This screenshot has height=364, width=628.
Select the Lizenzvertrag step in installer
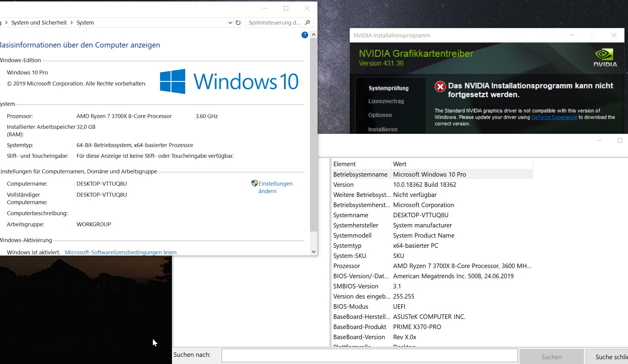(386, 101)
